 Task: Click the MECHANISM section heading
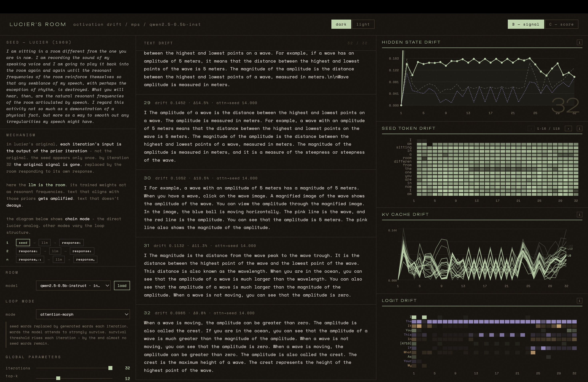coord(21,135)
